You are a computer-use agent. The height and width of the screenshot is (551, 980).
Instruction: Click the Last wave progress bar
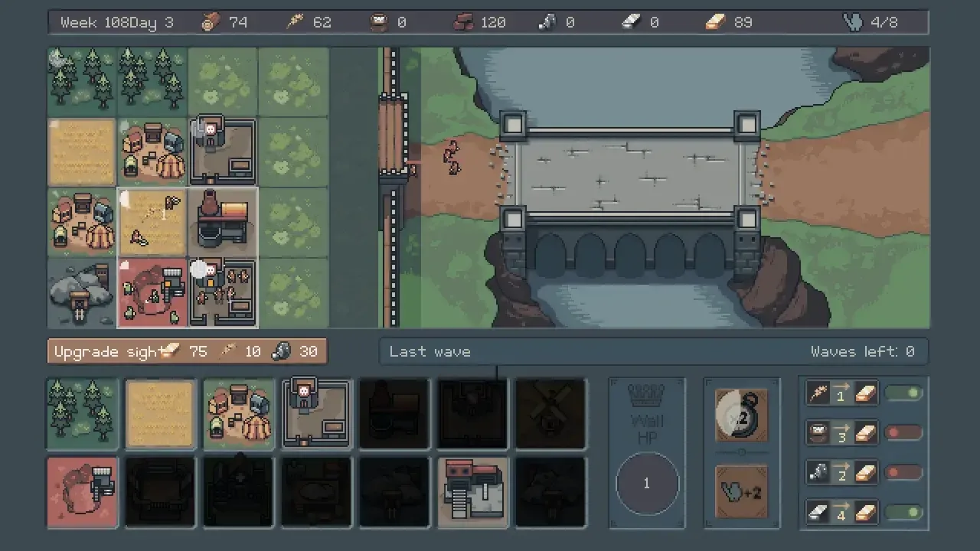click(653, 351)
